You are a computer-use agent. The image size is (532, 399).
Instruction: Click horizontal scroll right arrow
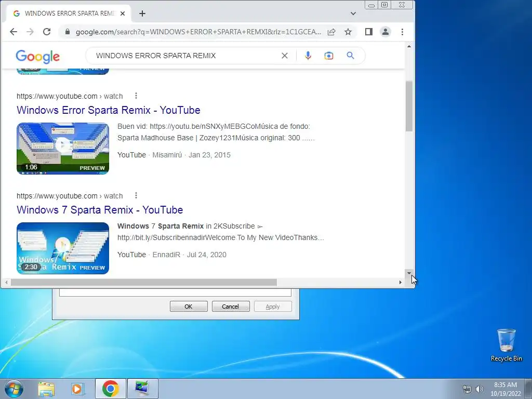click(x=401, y=282)
